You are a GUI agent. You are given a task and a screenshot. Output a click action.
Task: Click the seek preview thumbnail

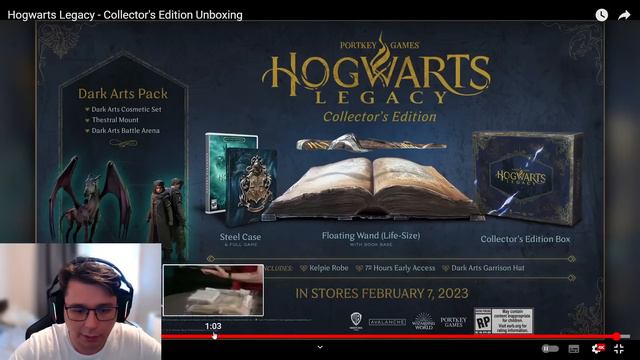click(213, 290)
